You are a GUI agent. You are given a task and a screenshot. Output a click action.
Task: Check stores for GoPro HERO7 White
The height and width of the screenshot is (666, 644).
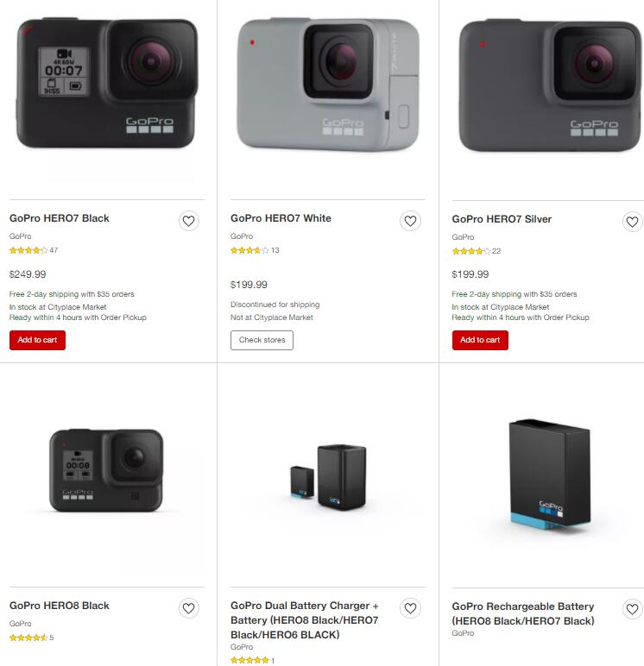pos(262,340)
